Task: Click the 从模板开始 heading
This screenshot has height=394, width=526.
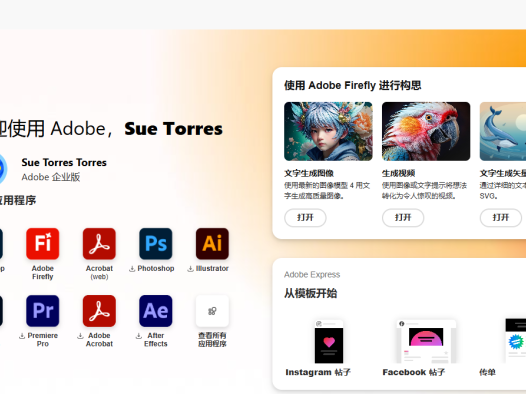Action: point(310,293)
